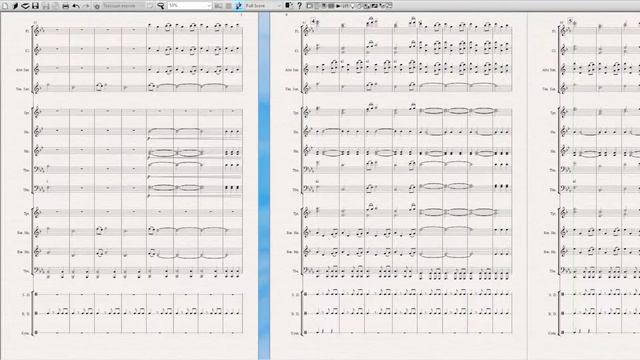Click the Alto Sax staff label on left page
Image resolution: width=640 pixels, height=360 pixels.
23,70
